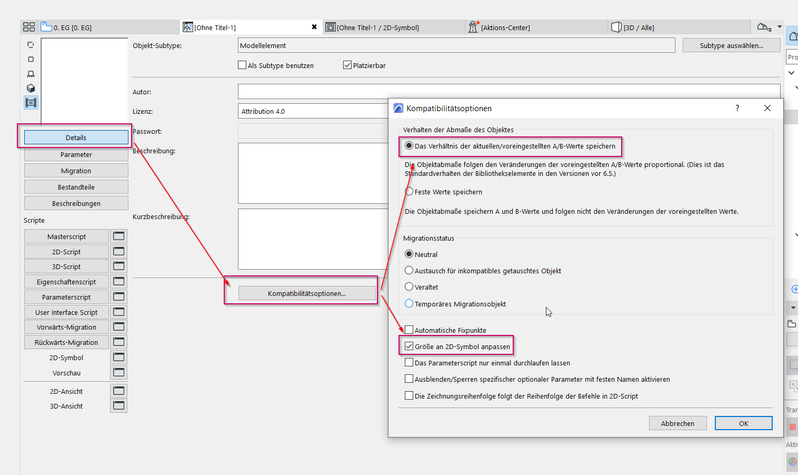Viewport: 798px width, 475px height.
Task: Open the 3D-Script button
Action: tap(66, 266)
